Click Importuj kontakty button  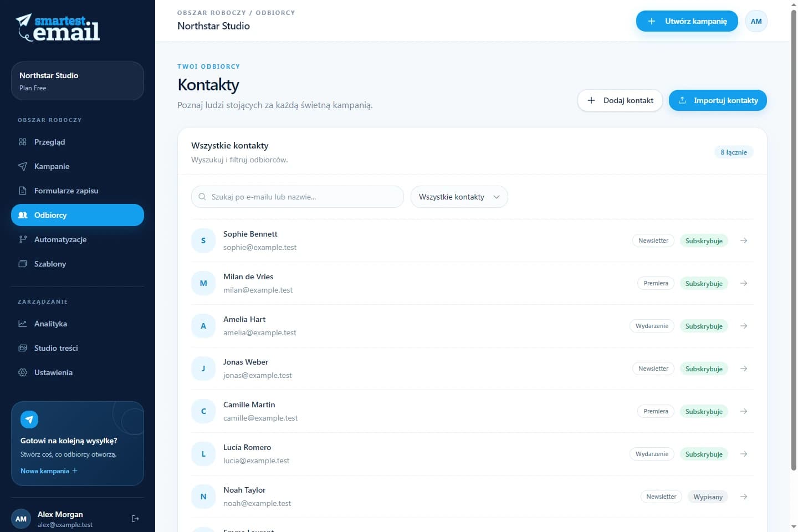[718, 100]
